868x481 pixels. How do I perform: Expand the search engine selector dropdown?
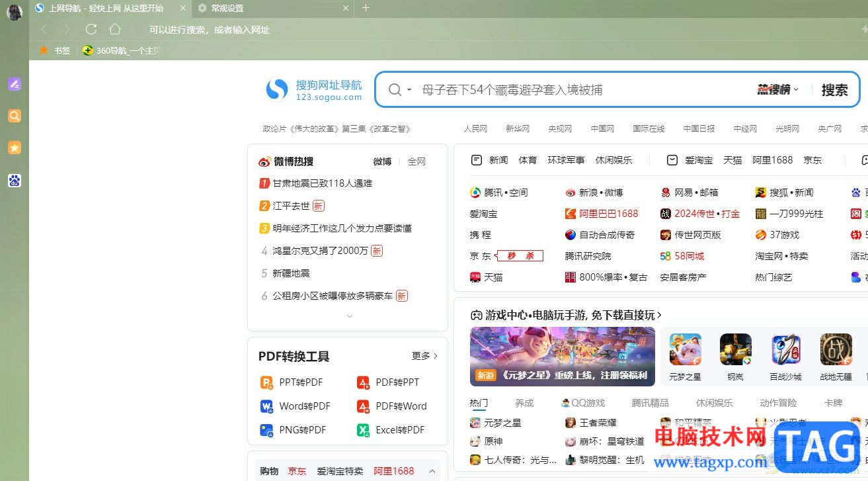tap(399, 90)
